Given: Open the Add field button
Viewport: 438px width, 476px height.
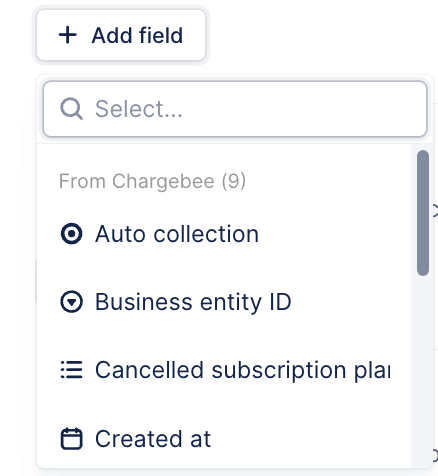Looking at the screenshot, I should tap(121, 35).
